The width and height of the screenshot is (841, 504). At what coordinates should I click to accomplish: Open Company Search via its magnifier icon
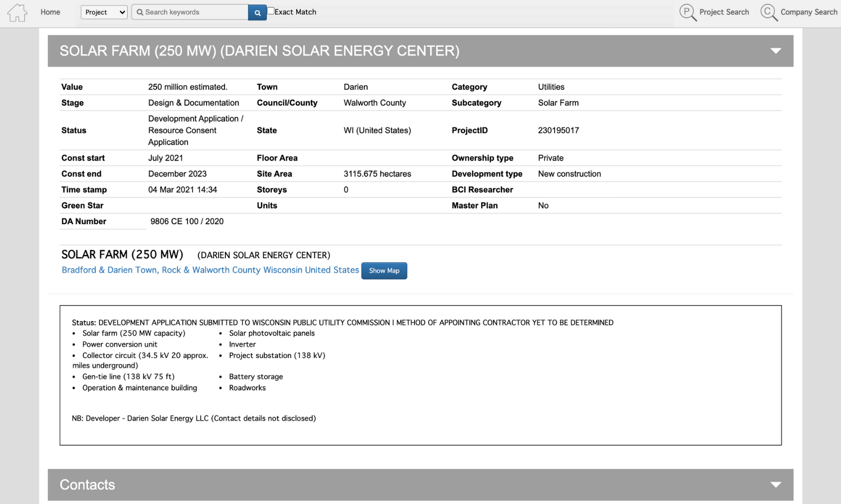click(769, 12)
